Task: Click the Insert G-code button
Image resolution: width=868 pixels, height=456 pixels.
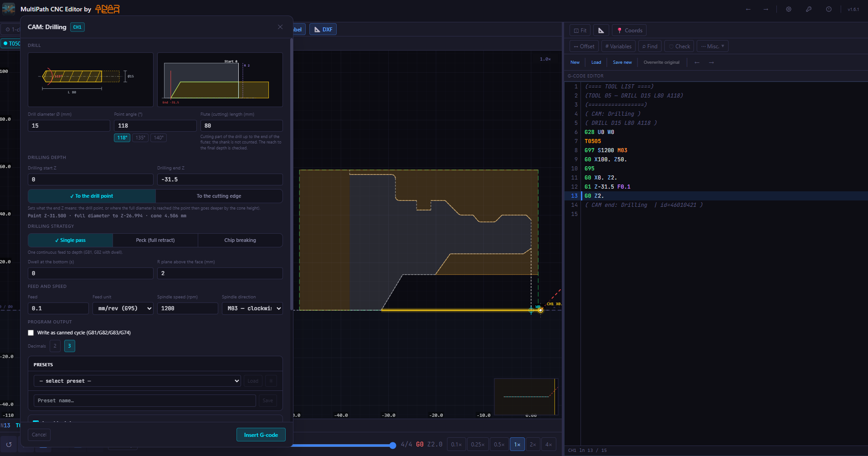Action: tap(261, 435)
